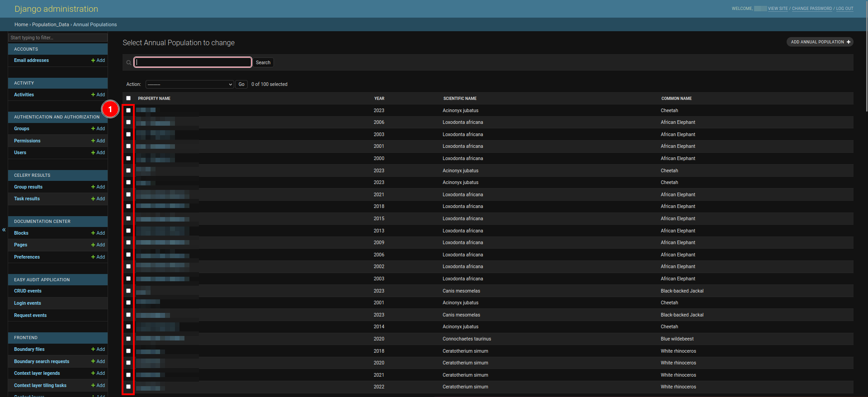Focus the annual population search field

pos(193,62)
